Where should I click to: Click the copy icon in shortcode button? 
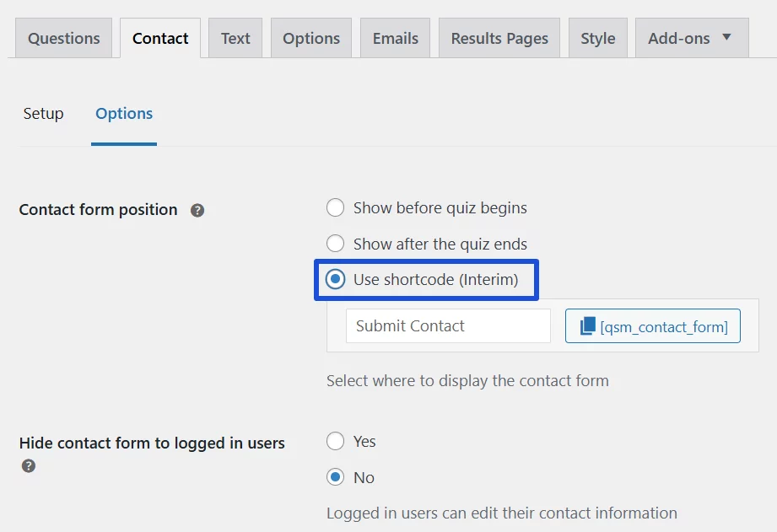[x=588, y=326]
